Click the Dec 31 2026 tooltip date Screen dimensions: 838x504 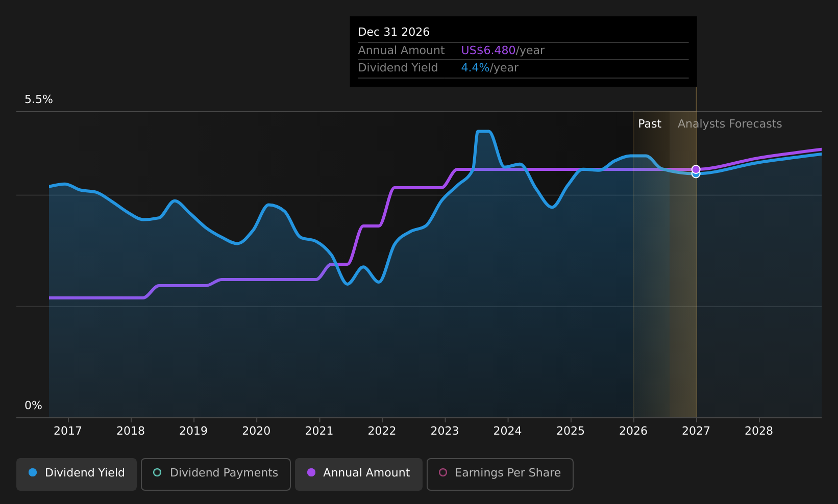[394, 32]
